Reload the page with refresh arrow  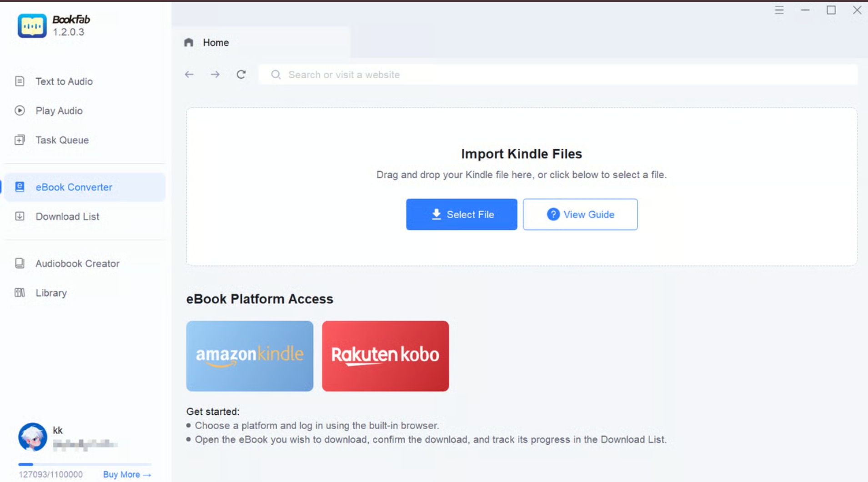point(241,75)
